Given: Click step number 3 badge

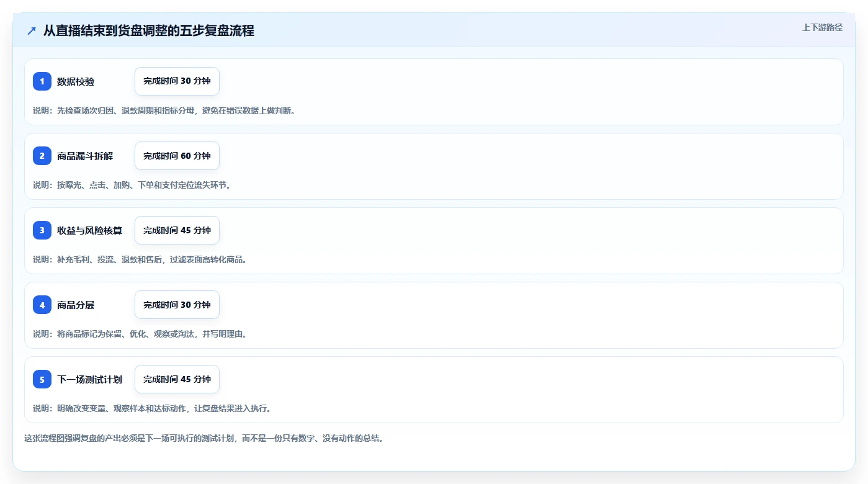Looking at the screenshot, I should [x=42, y=230].
